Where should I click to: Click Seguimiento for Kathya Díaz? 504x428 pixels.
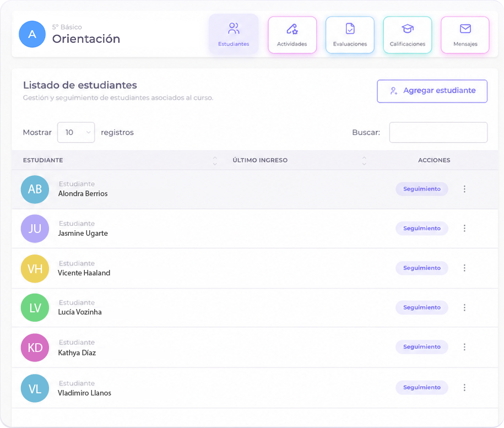click(422, 347)
